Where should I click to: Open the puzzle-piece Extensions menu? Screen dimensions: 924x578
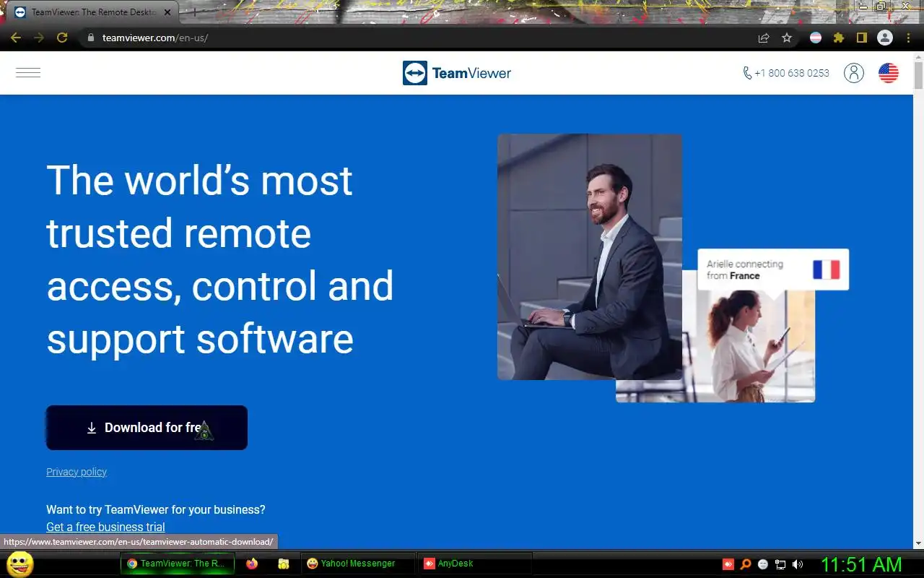click(x=838, y=38)
